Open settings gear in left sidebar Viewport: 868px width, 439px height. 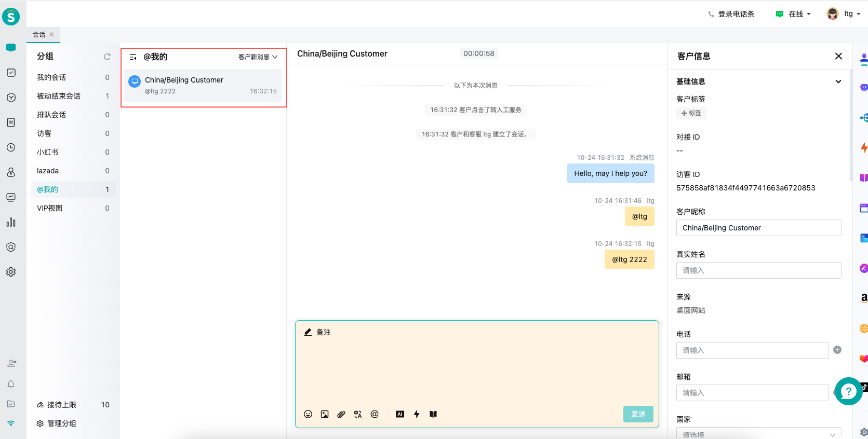point(11,272)
